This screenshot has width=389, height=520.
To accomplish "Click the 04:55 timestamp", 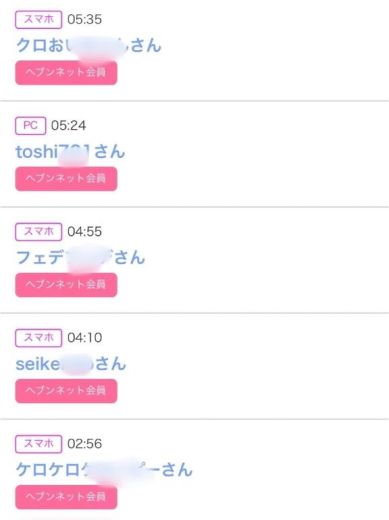I will pos(85,231).
